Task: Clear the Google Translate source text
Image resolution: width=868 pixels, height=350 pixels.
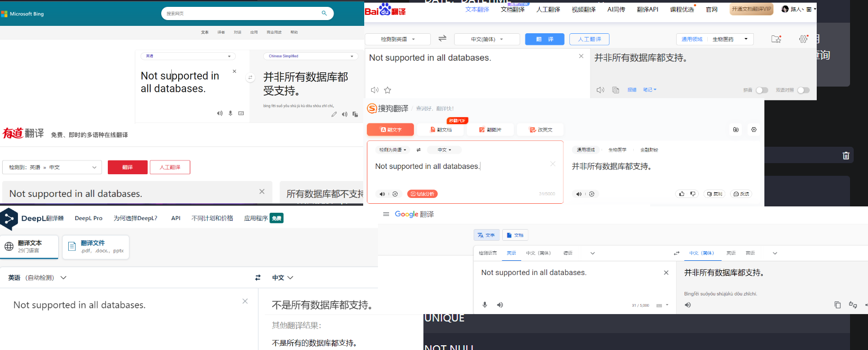Action: click(x=666, y=273)
